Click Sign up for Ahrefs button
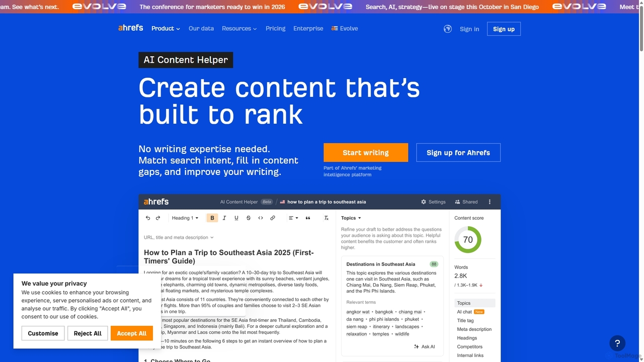This screenshot has width=644, height=362. [x=458, y=152]
